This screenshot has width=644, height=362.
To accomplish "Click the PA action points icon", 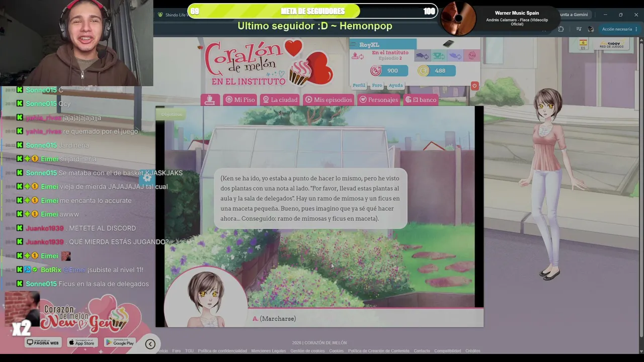I will 375,71.
